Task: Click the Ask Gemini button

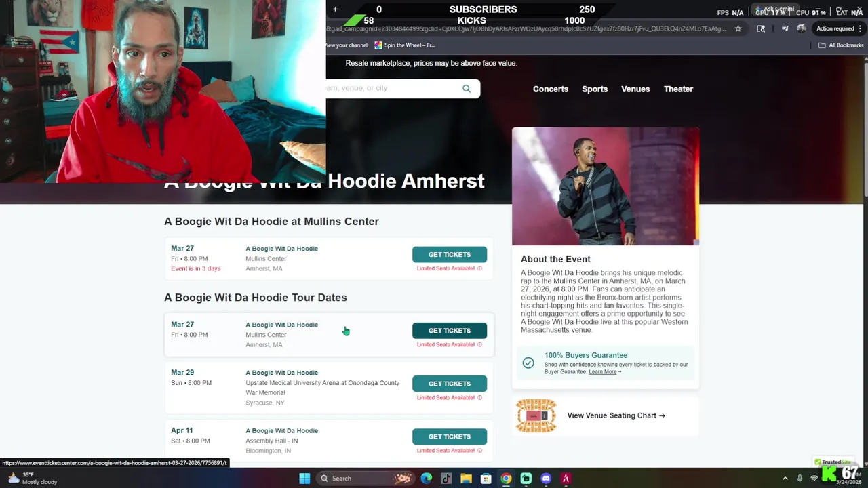Action: (x=775, y=9)
